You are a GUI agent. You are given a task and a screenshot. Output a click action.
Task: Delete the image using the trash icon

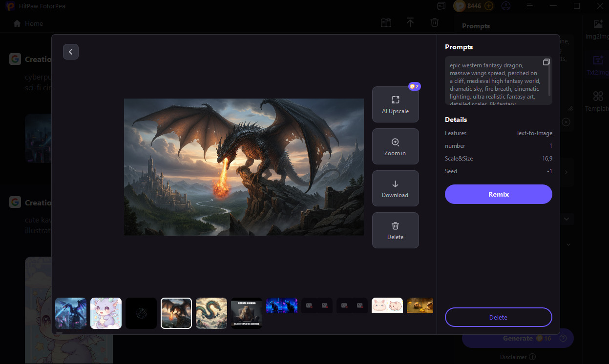coord(396,225)
